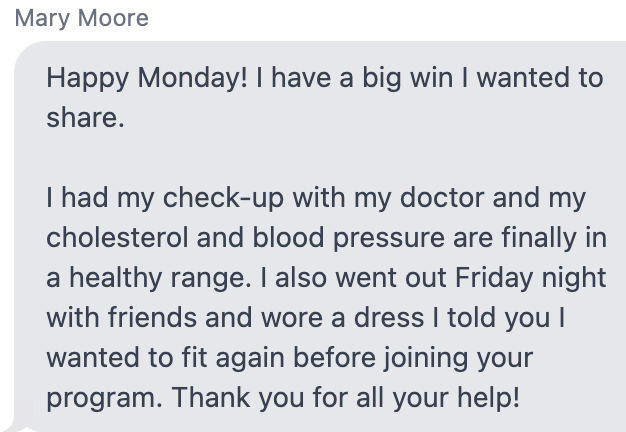Click the word 'program.' in last line
This screenshot has height=432, width=626.
tap(105, 398)
